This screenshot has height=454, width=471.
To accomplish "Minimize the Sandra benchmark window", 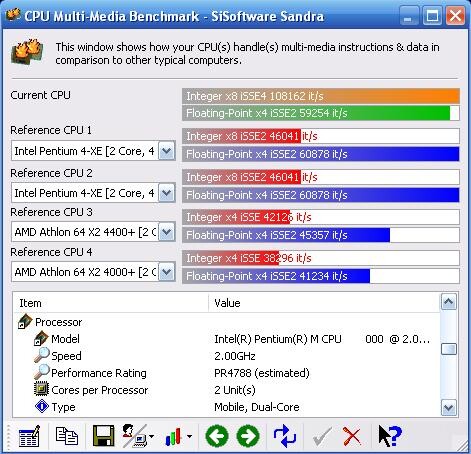I will (408, 16).
